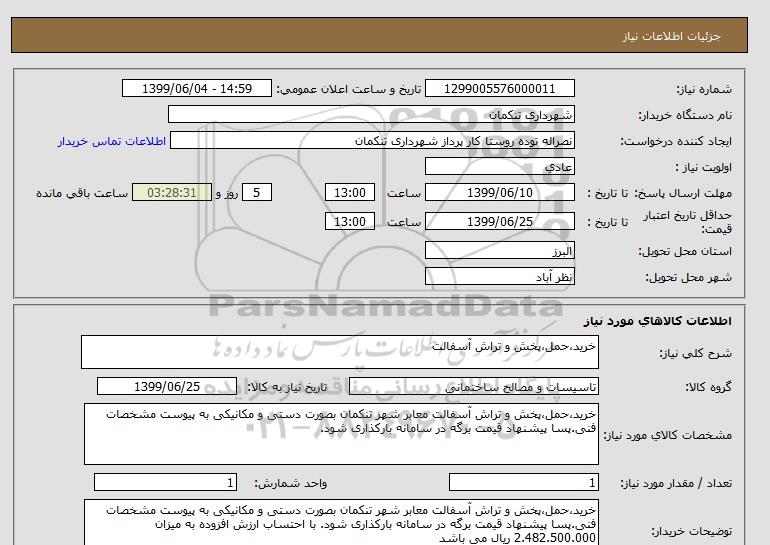Click the label ایجاد کننده درخواست
The image size is (770, 545).
(x=676, y=141)
